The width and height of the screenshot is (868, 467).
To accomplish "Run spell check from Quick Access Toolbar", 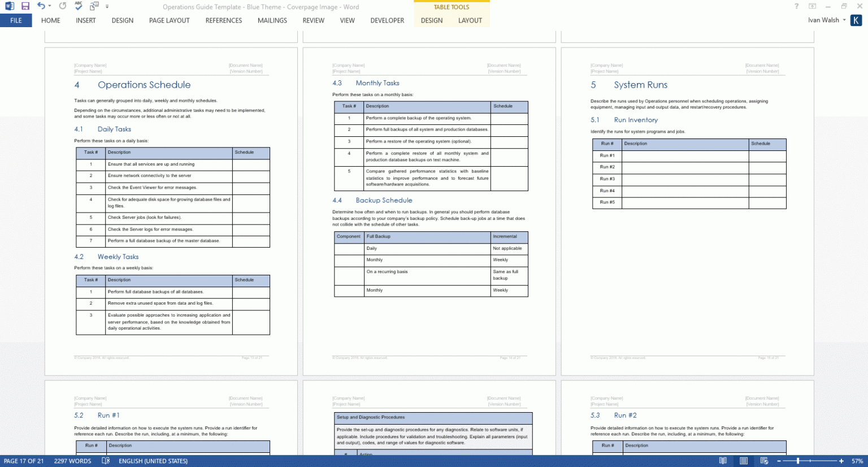I will pos(78,6).
